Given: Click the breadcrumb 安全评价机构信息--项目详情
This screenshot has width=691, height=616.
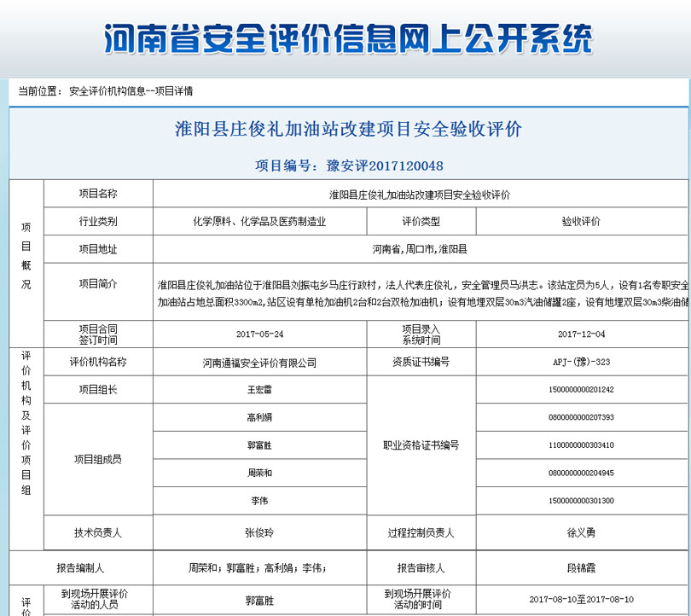Looking at the screenshot, I should [x=131, y=91].
